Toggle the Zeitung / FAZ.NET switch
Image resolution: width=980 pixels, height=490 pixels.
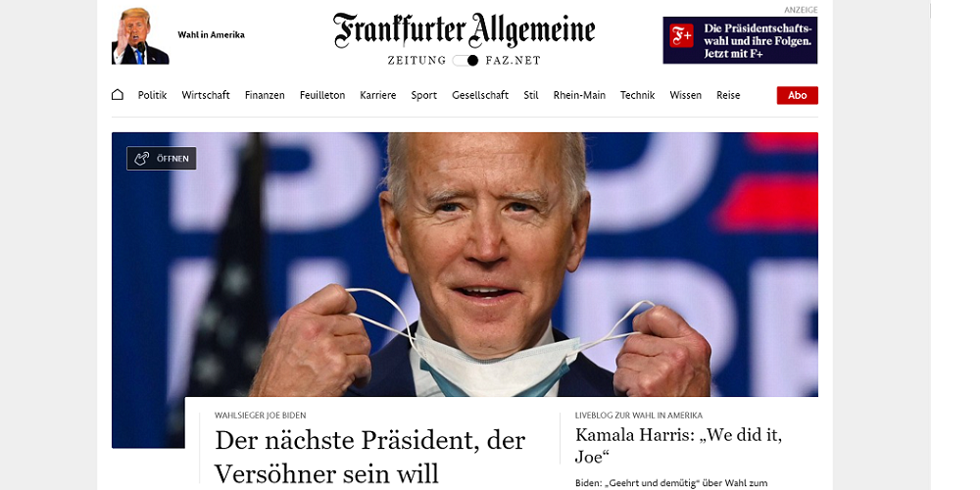[x=465, y=61]
